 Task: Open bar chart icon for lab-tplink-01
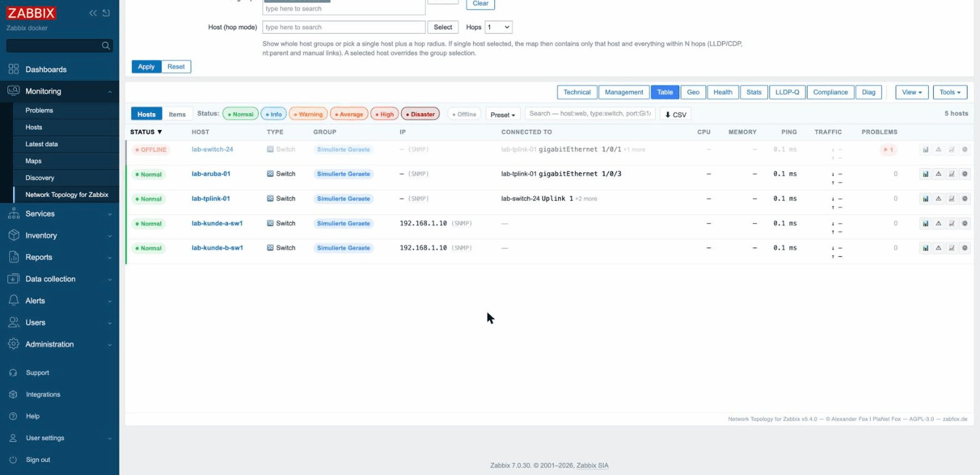click(926, 199)
